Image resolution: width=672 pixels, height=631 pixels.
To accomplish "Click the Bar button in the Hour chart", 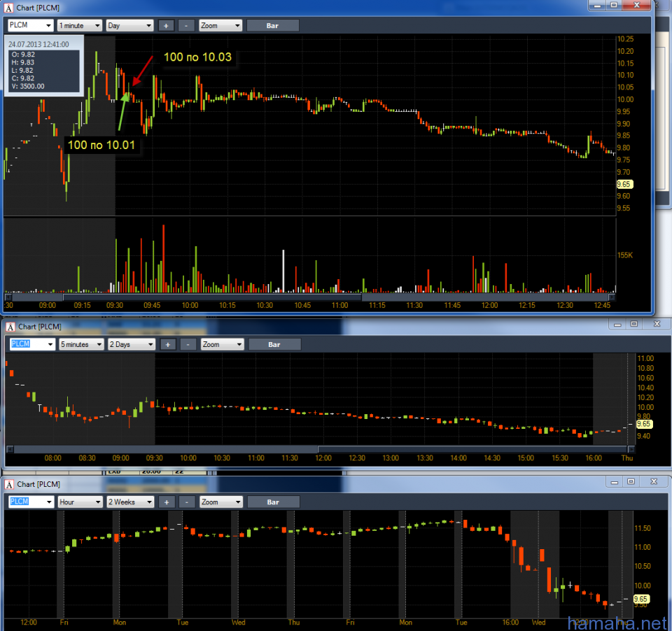I will coord(273,502).
